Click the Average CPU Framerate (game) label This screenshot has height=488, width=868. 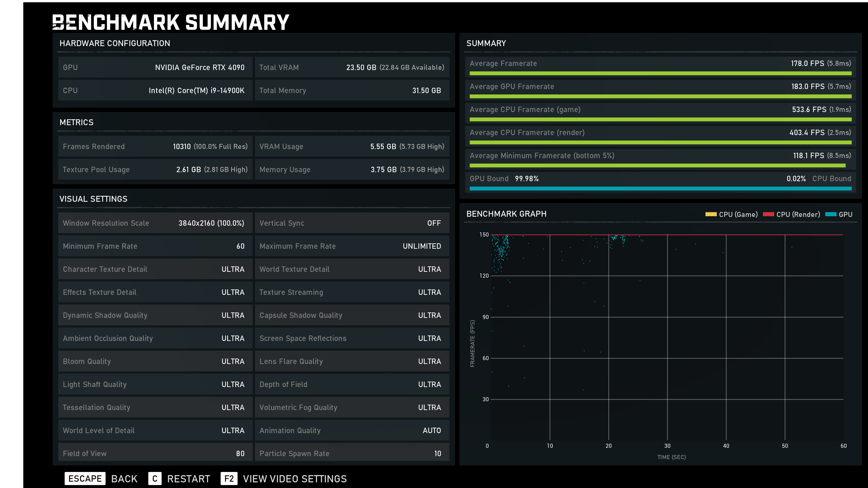point(525,110)
